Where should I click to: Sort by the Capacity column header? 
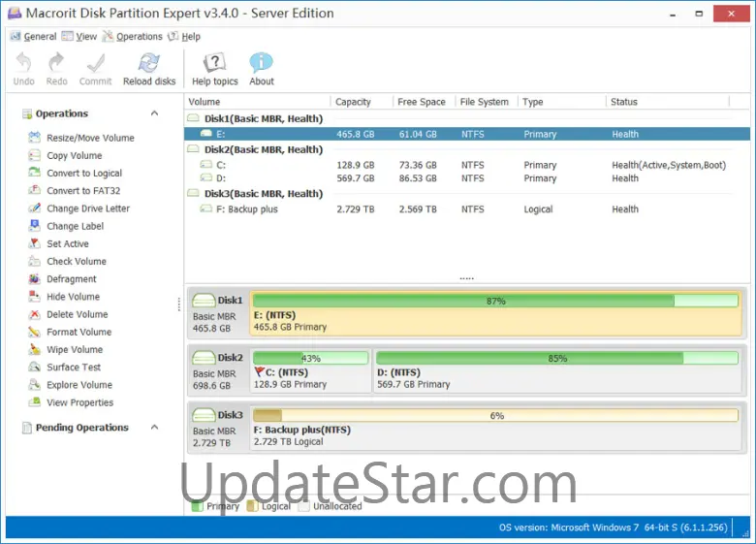tap(362, 102)
